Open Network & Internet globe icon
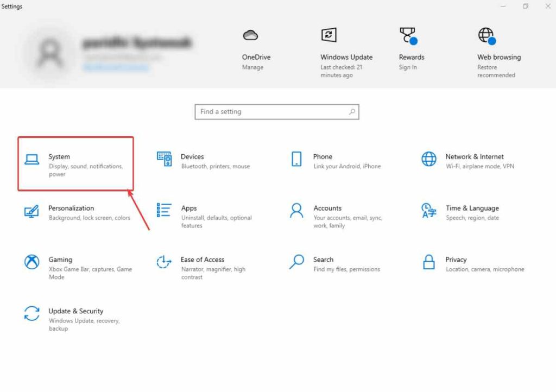 pos(429,159)
